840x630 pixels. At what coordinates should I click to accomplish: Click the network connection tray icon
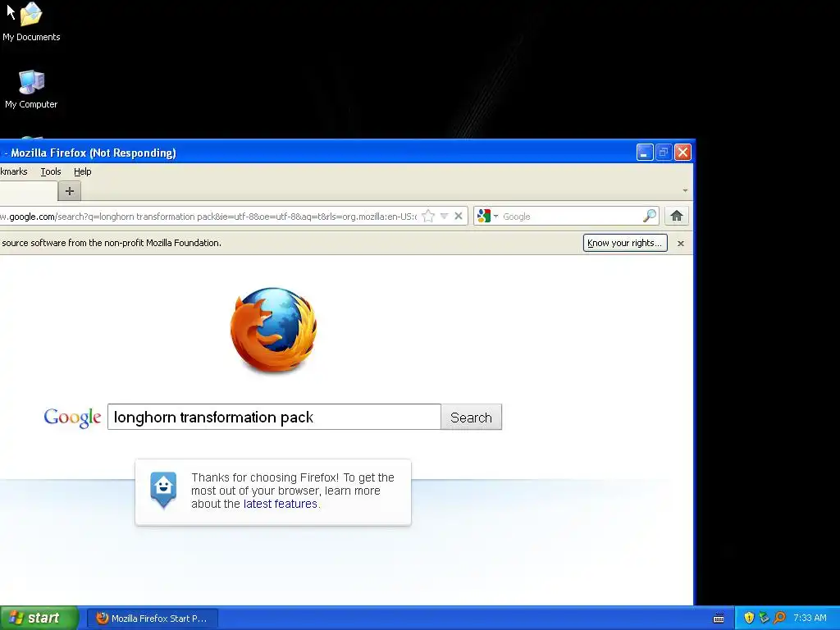coord(764,618)
